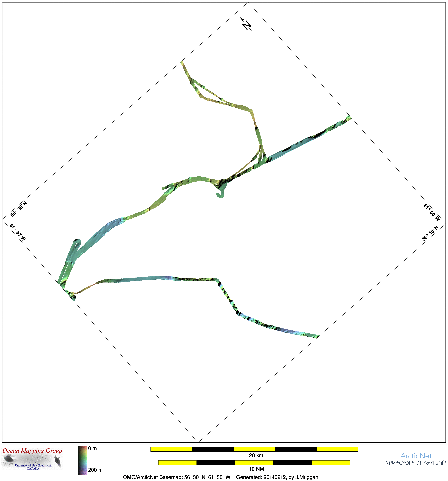Viewport: 448px width, 481px height.
Task: Click the 20 km scale label
Action: (256, 456)
